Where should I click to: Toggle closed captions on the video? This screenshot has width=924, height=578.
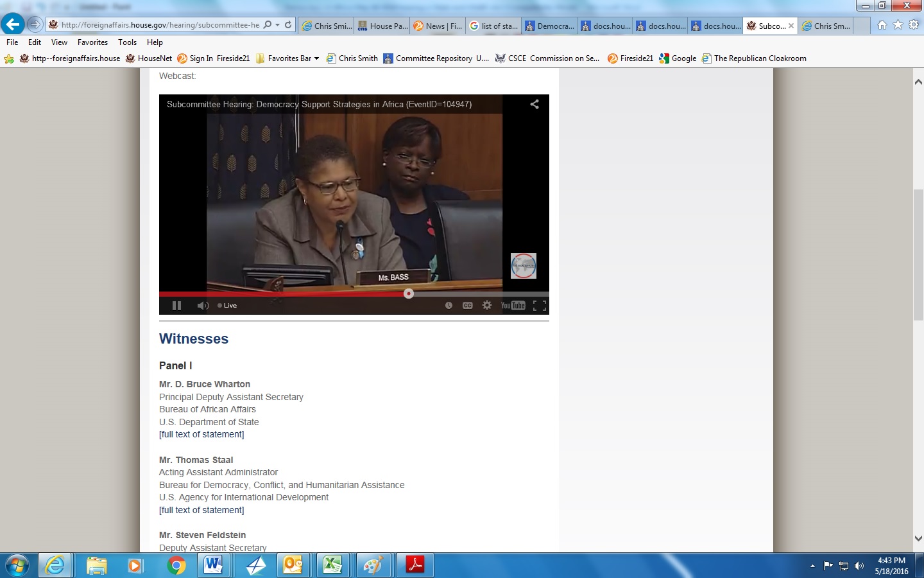pyautogui.click(x=468, y=306)
